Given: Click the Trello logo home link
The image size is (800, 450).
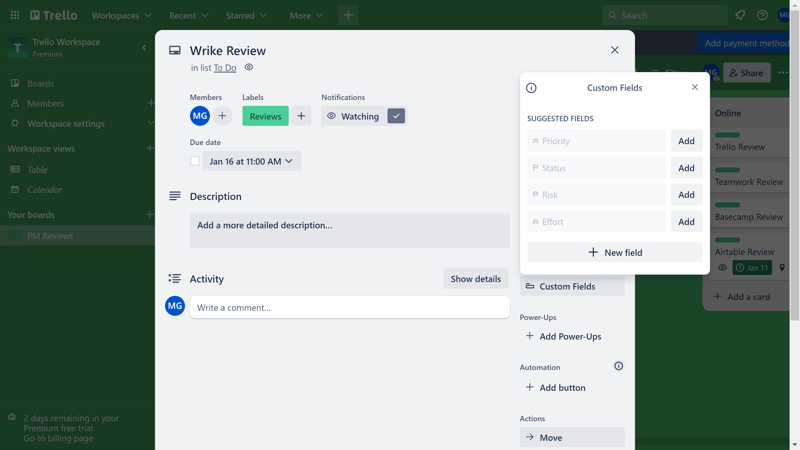Looking at the screenshot, I should (x=54, y=15).
